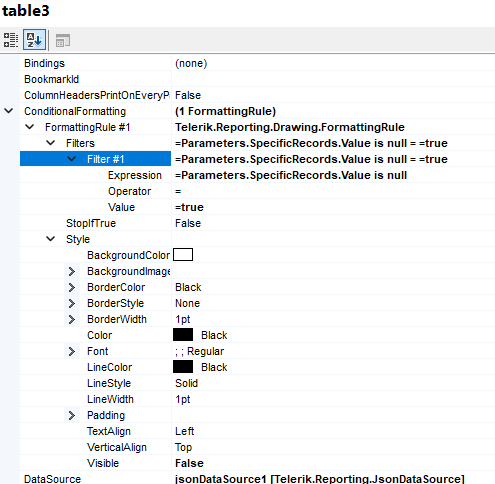Open the Property Pages icon

tap(62, 41)
